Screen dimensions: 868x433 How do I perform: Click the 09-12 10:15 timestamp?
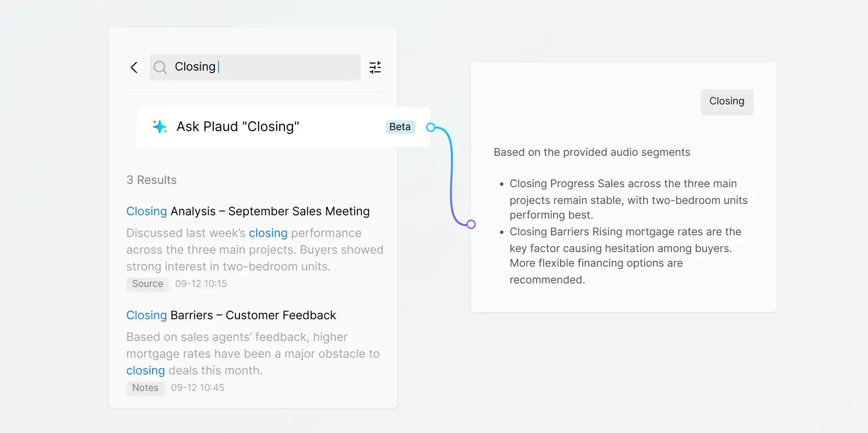[x=201, y=284]
